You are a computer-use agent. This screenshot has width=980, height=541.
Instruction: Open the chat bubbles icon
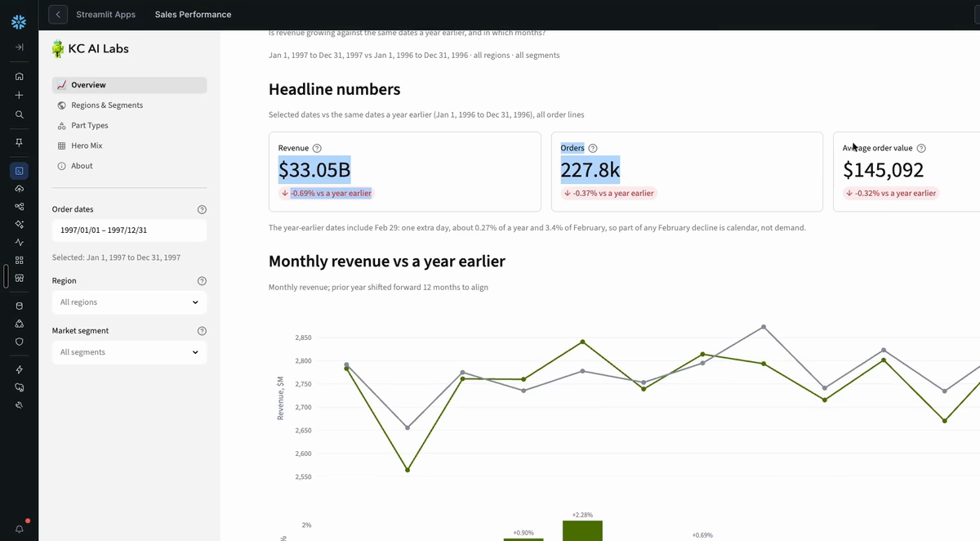[x=19, y=387]
